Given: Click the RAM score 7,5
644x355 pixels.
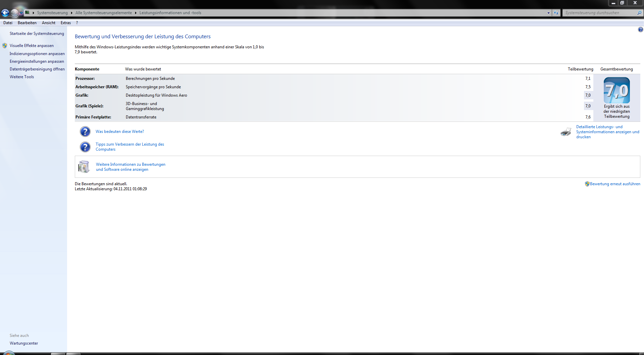Looking at the screenshot, I should pyautogui.click(x=588, y=87).
